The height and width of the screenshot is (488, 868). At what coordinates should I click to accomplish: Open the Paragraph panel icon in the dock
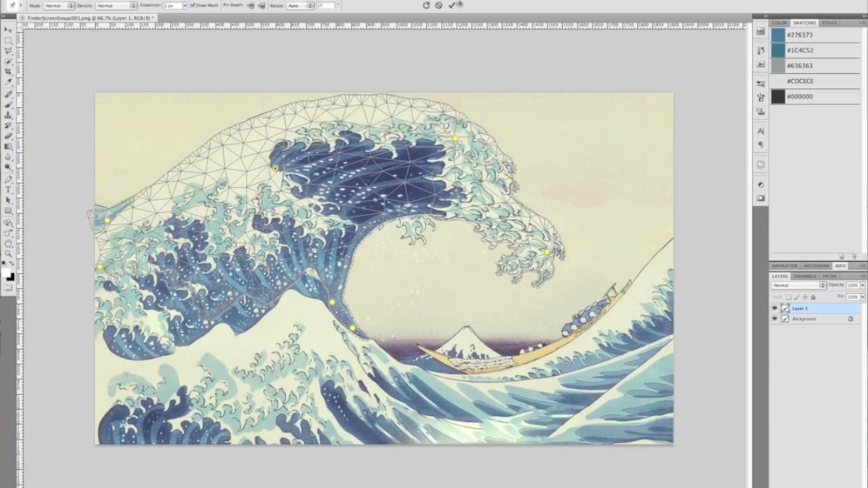pyautogui.click(x=760, y=144)
